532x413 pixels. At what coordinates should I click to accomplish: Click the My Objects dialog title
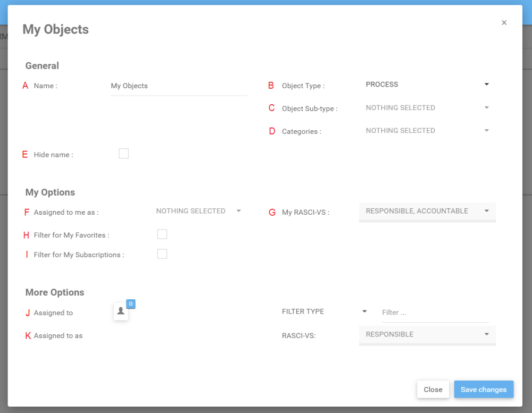[x=55, y=29]
